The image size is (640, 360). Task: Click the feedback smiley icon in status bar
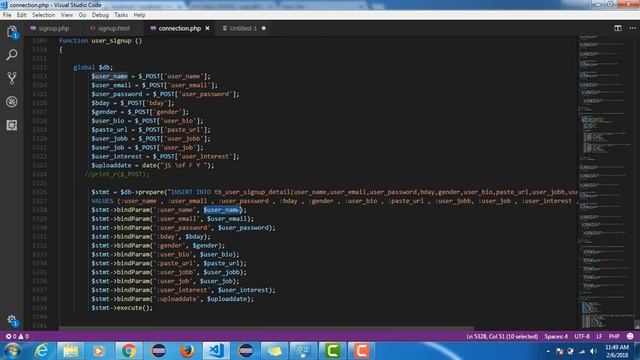(x=630, y=336)
